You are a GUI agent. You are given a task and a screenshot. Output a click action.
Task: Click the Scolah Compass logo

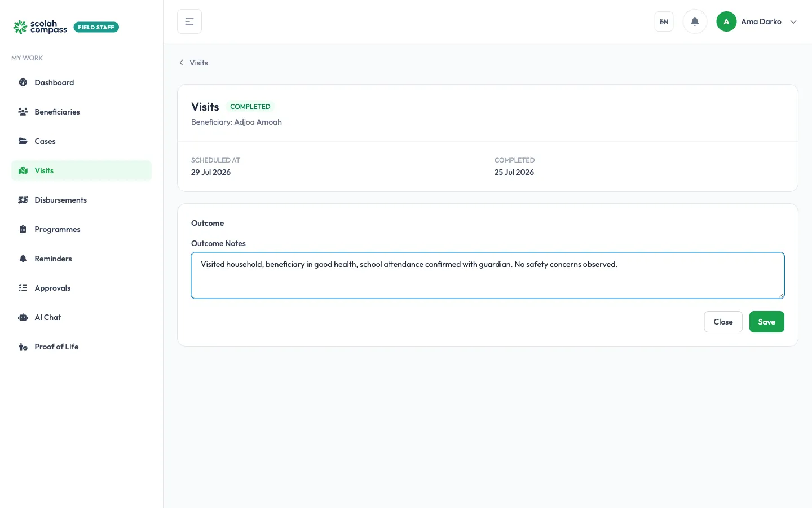(x=40, y=27)
